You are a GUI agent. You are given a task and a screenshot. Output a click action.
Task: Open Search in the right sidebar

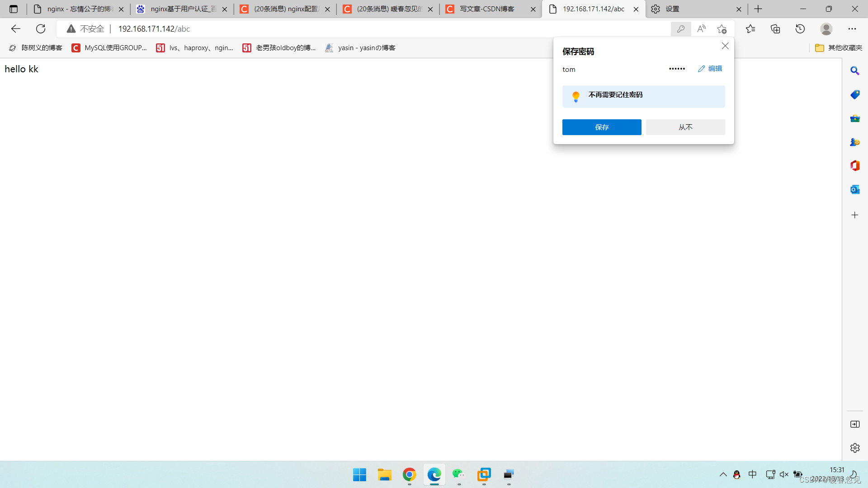(855, 70)
